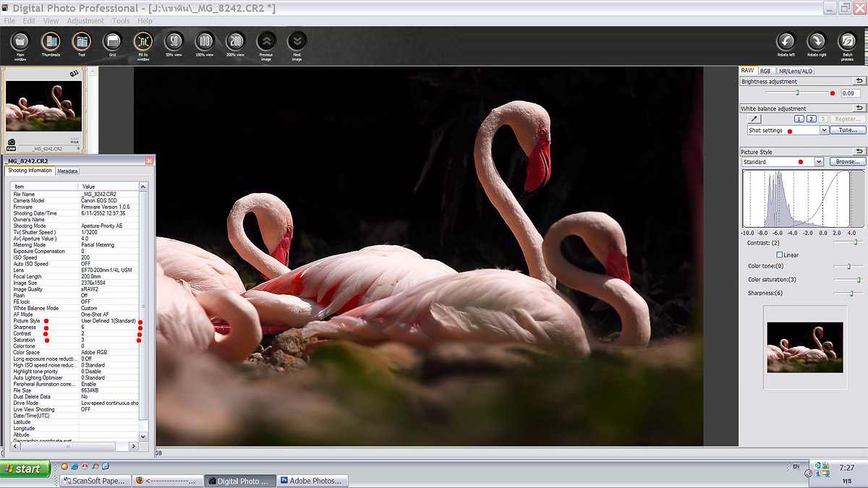868x488 pixels.
Task: Select white balance preset 1 button
Action: 799,119
